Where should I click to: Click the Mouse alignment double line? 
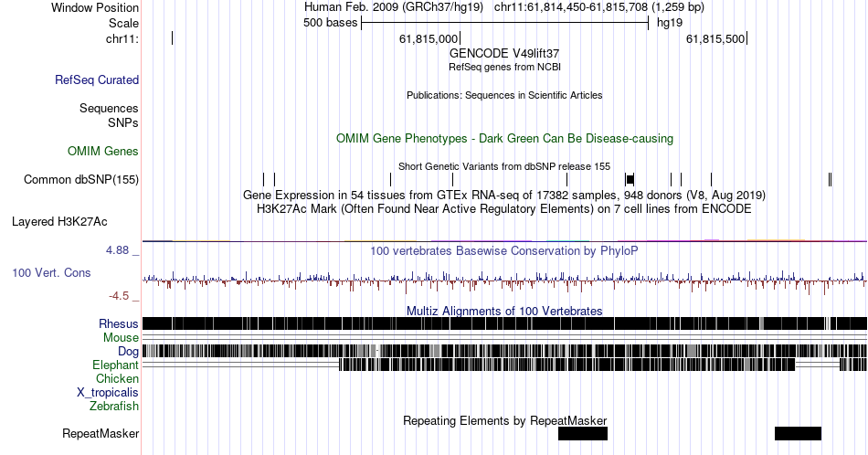505,338
